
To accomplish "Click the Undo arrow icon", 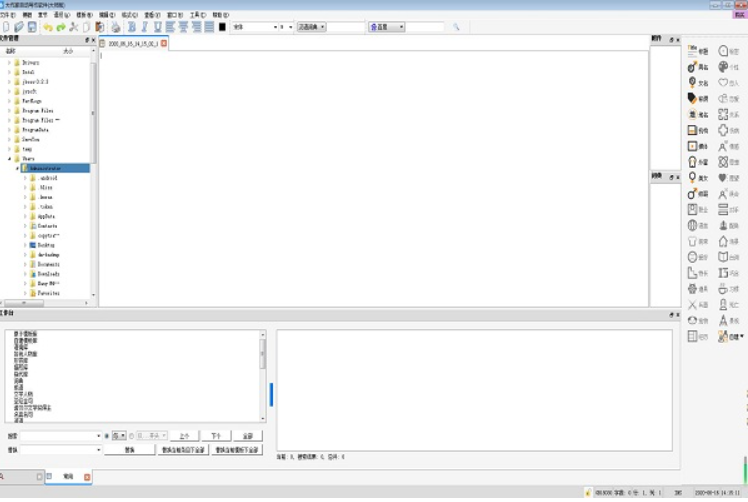I will click(x=47, y=27).
